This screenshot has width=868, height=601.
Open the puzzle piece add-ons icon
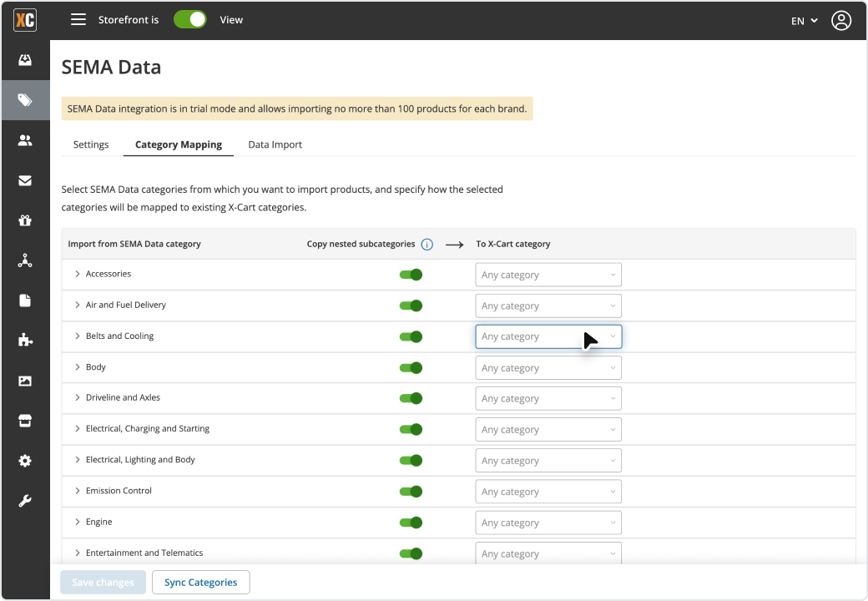pos(25,340)
